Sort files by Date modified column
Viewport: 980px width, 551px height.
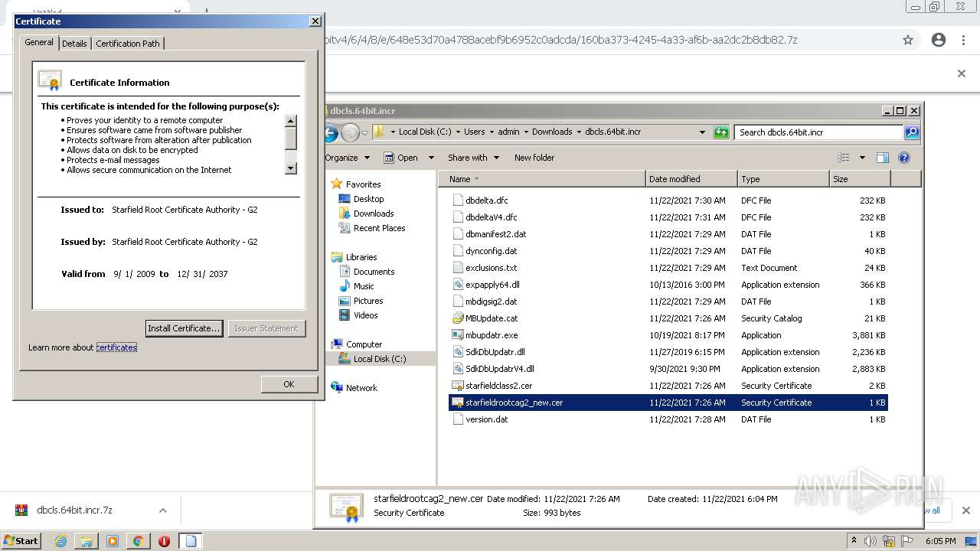pos(691,179)
